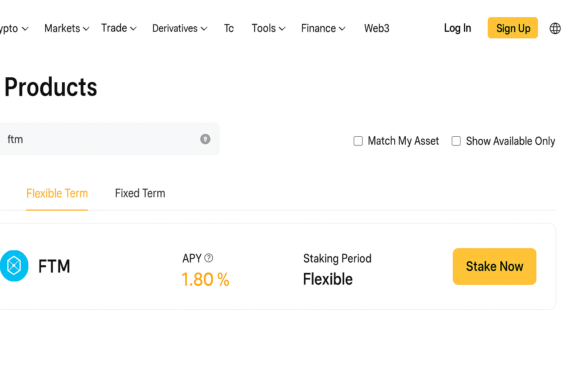
Task: Enable the Show Available Only checkbox
Action: (x=456, y=141)
